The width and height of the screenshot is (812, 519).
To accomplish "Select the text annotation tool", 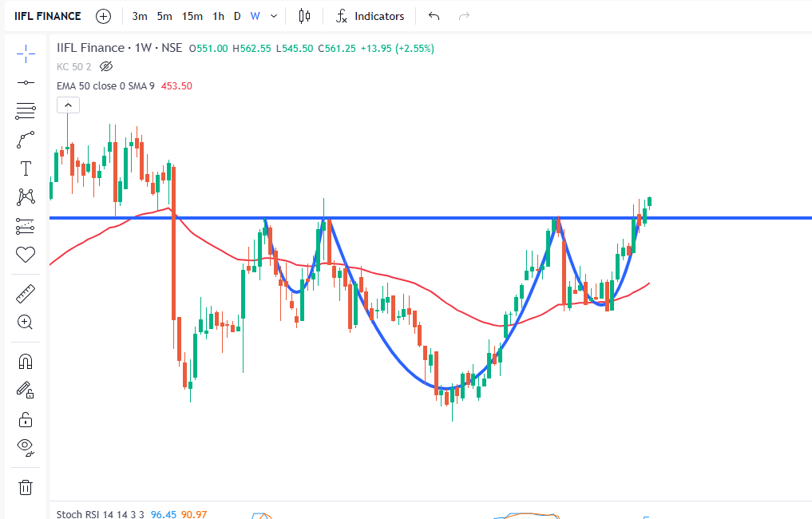I will [x=26, y=168].
